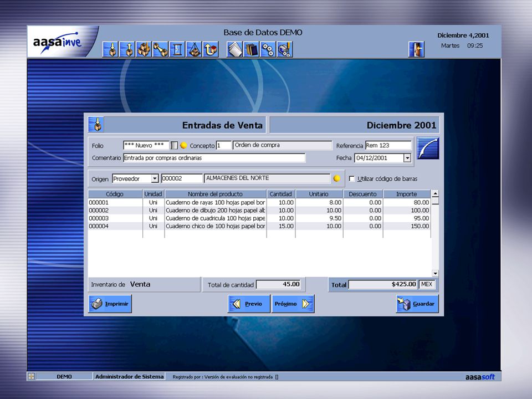532x399 pixels.
Task: Click the MEX currency box
Action: (x=427, y=284)
